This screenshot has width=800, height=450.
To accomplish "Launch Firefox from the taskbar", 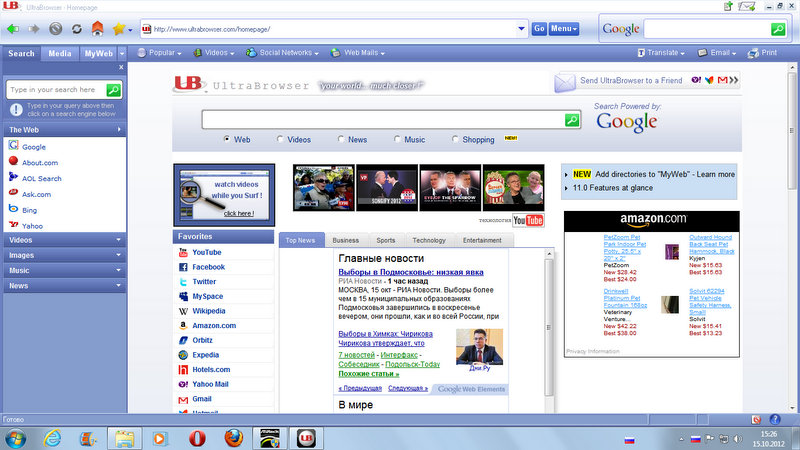I will (x=234, y=438).
